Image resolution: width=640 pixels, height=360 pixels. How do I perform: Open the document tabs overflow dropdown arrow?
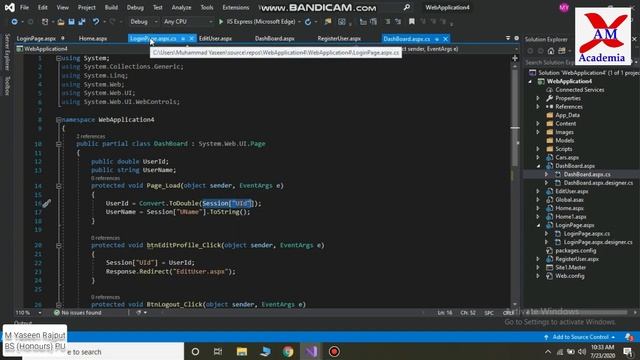(x=508, y=38)
